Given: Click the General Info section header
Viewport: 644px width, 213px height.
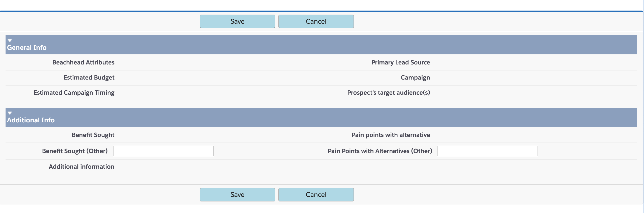Looking at the screenshot, I should (27, 47).
